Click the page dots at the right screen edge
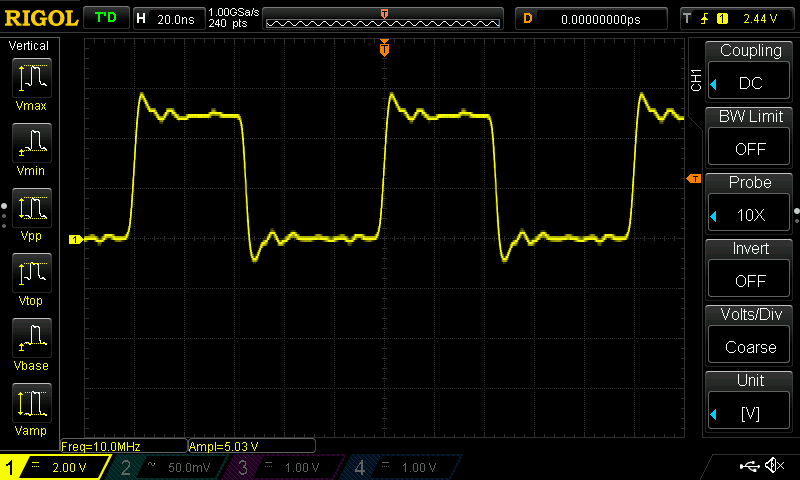 click(x=796, y=216)
